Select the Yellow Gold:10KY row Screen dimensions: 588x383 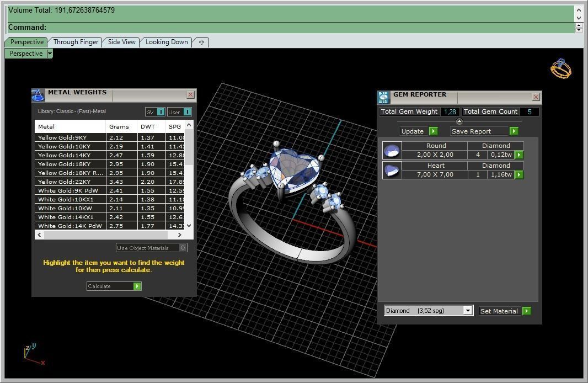pos(110,146)
